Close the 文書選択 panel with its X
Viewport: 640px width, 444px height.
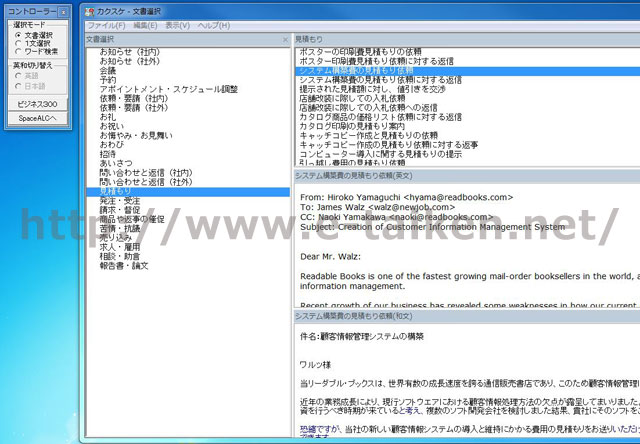[x=284, y=38]
